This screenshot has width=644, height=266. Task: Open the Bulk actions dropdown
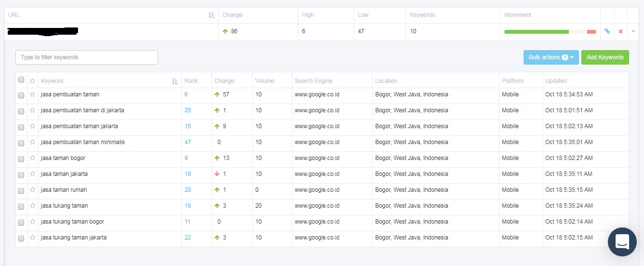point(551,57)
